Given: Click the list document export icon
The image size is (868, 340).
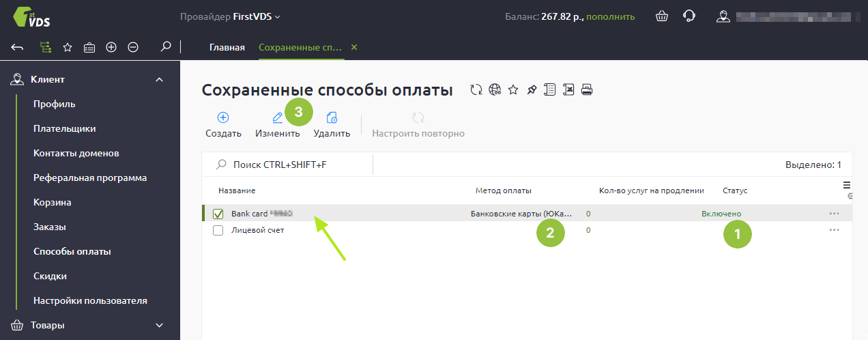Looking at the screenshot, I should pyautogui.click(x=550, y=89).
